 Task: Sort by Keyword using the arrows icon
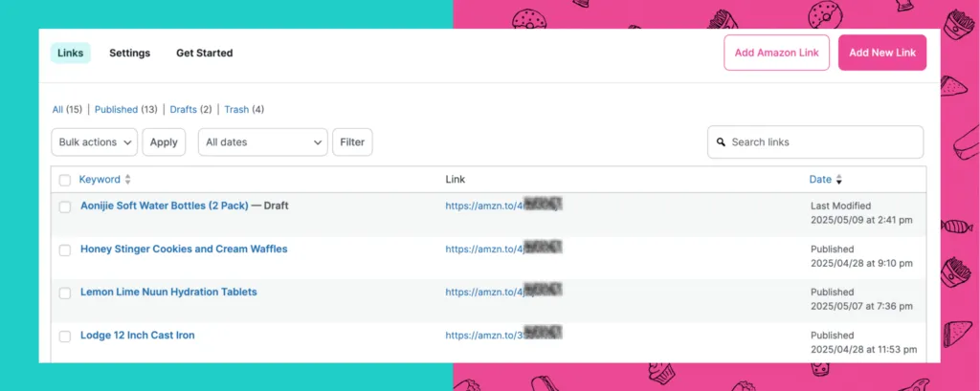click(x=127, y=180)
